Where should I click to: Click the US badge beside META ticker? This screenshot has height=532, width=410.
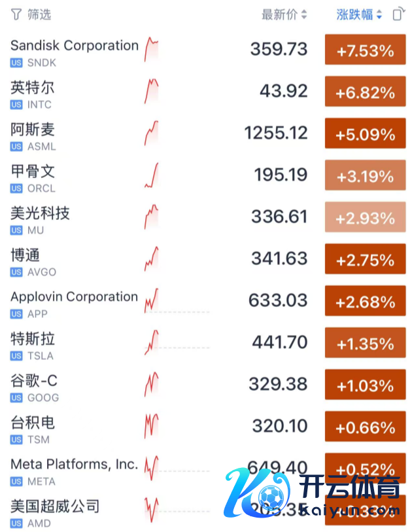[16, 482]
